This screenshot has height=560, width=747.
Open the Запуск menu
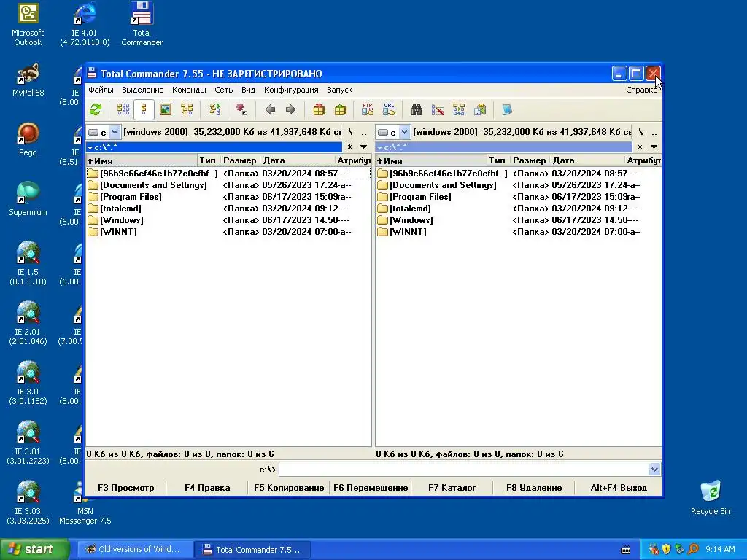pos(340,90)
